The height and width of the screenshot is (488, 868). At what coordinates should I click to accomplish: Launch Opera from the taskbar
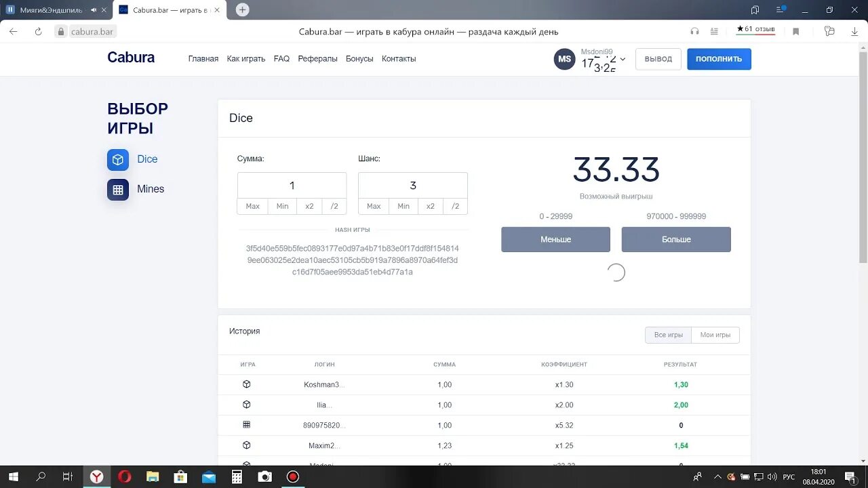pyautogui.click(x=125, y=476)
